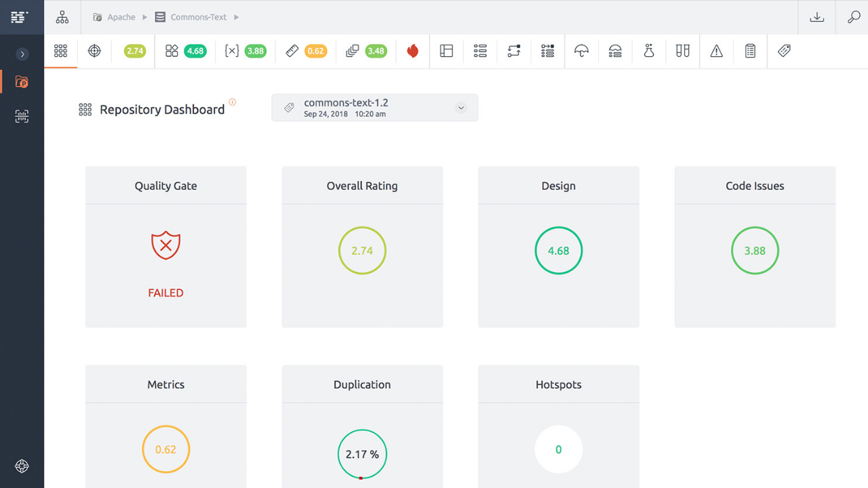Open the Hotspots flame icon tab

412,51
